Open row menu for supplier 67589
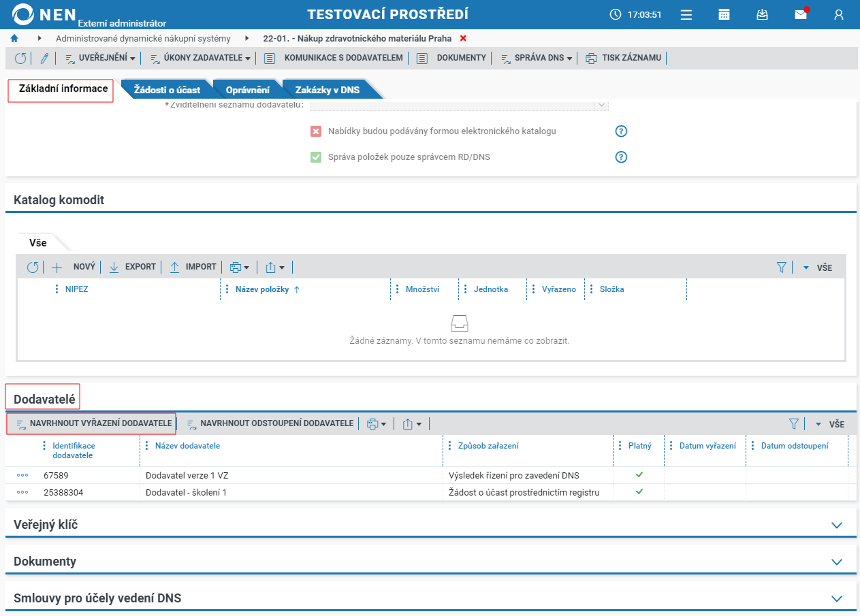 click(22, 475)
